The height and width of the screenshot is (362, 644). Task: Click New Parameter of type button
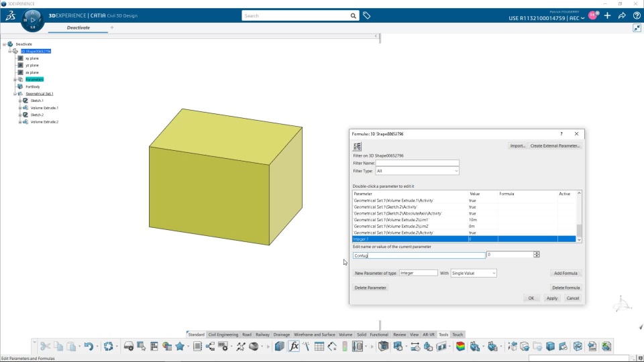pyautogui.click(x=376, y=273)
